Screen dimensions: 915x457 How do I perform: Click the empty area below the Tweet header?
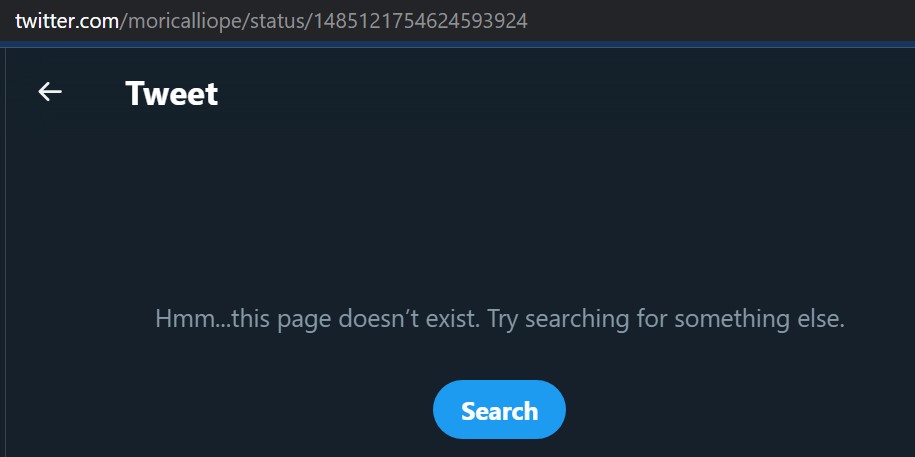point(458,204)
